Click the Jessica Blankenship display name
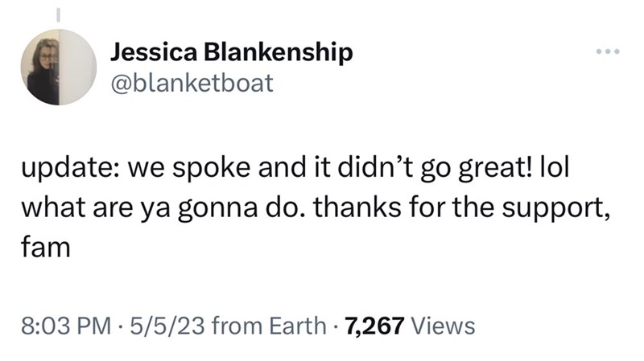 tap(231, 52)
